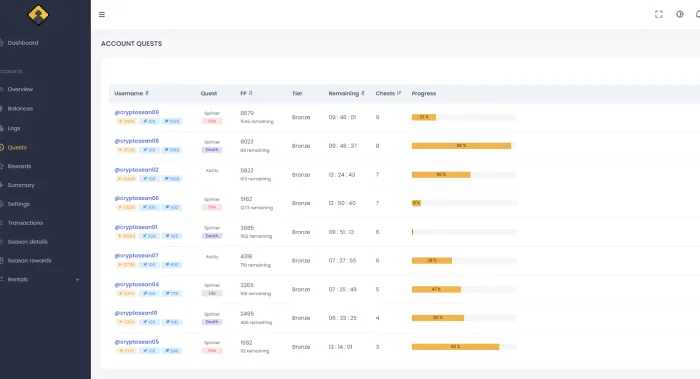Click Quest column header

click(x=208, y=93)
